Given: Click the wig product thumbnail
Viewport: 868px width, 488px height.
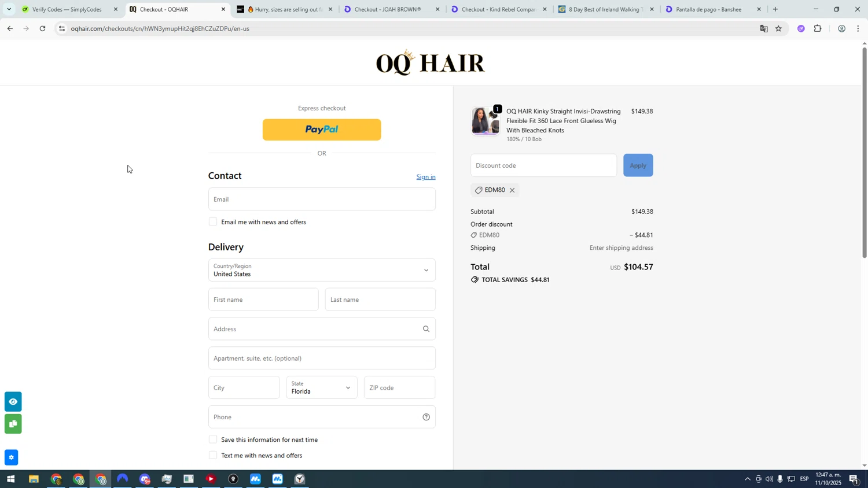Looking at the screenshot, I should (485, 121).
